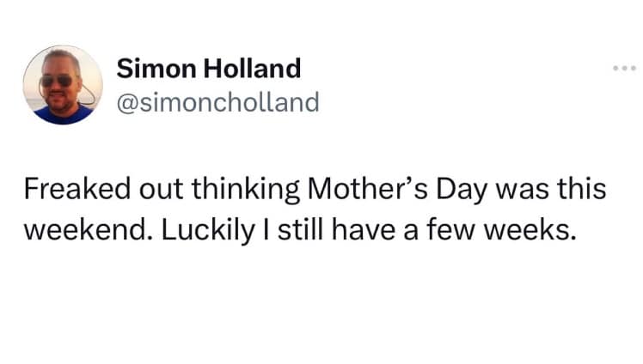Click the "@" symbol in the username
Viewport: 643px width, 364px height.
click(x=126, y=103)
